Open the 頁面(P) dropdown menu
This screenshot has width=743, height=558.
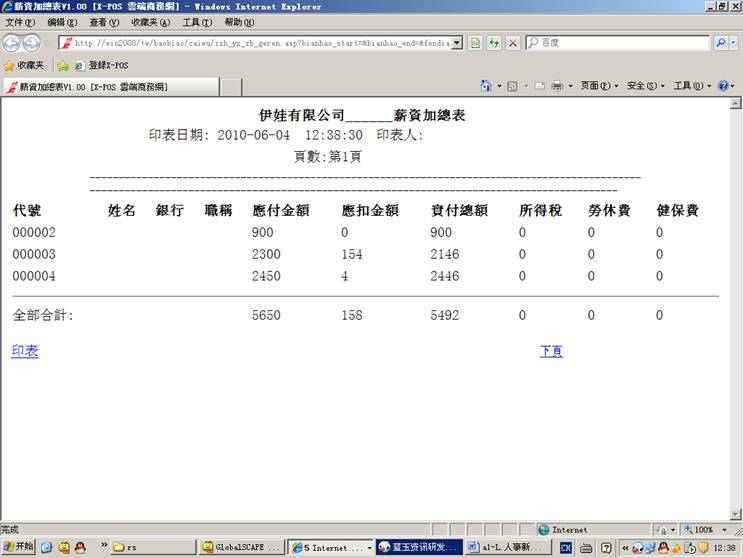click(x=599, y=86)
